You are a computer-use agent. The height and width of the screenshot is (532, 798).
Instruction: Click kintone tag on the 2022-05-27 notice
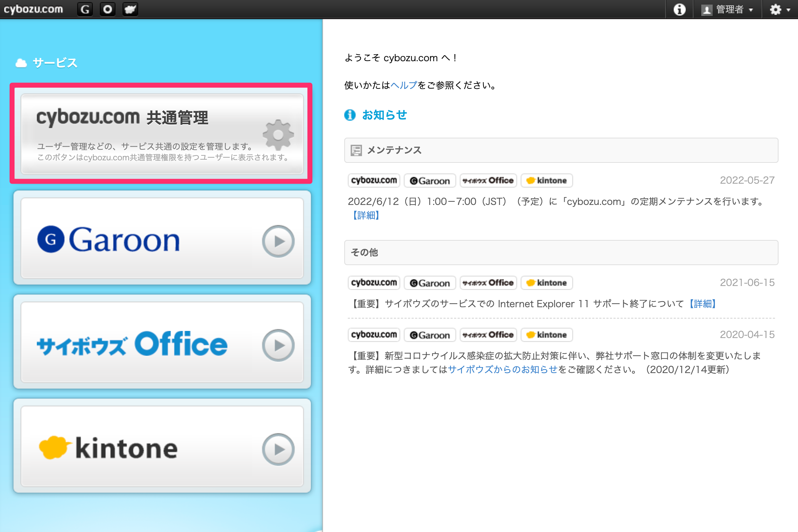click(547, 181)
